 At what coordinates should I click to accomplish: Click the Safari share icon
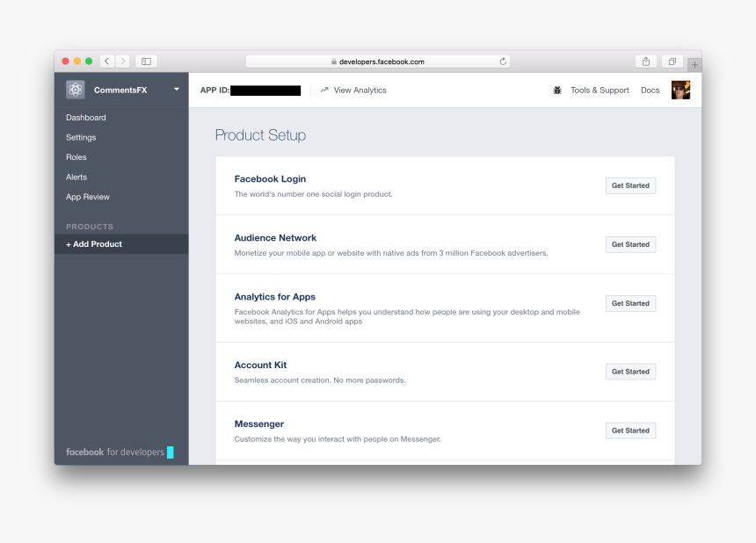point(646,62)
